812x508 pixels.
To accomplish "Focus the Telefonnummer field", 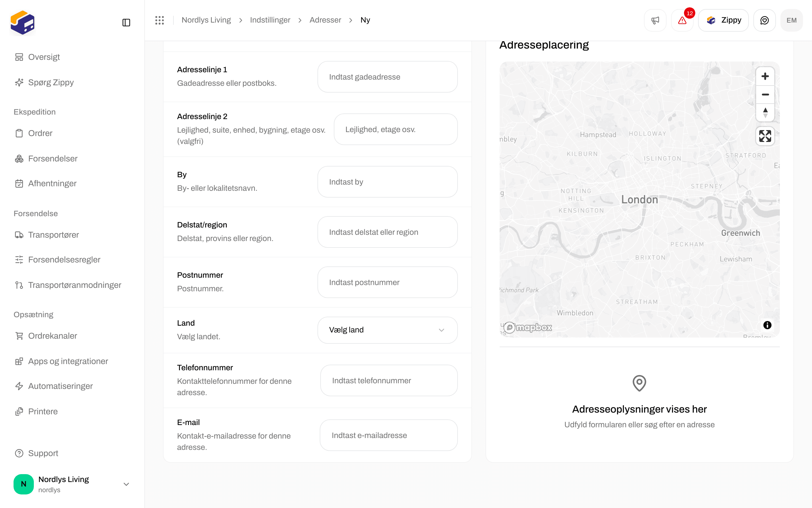I will [x=389, y=380].
